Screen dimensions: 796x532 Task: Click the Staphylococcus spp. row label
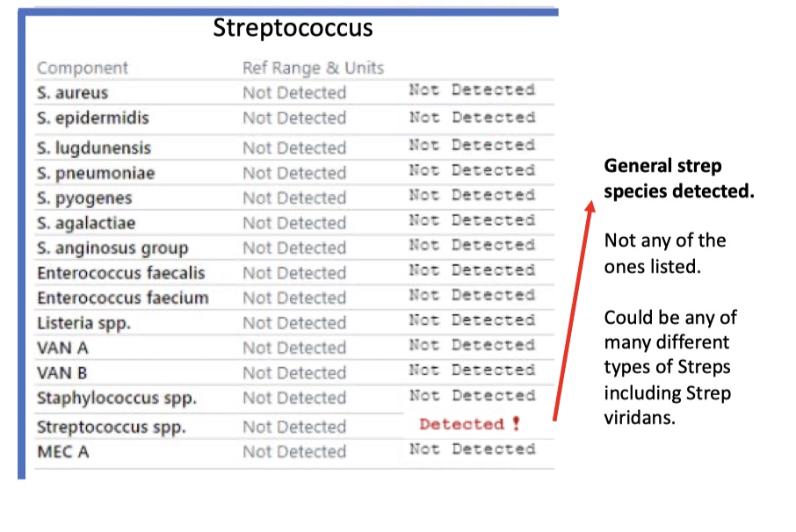click(x=116, y=398)
